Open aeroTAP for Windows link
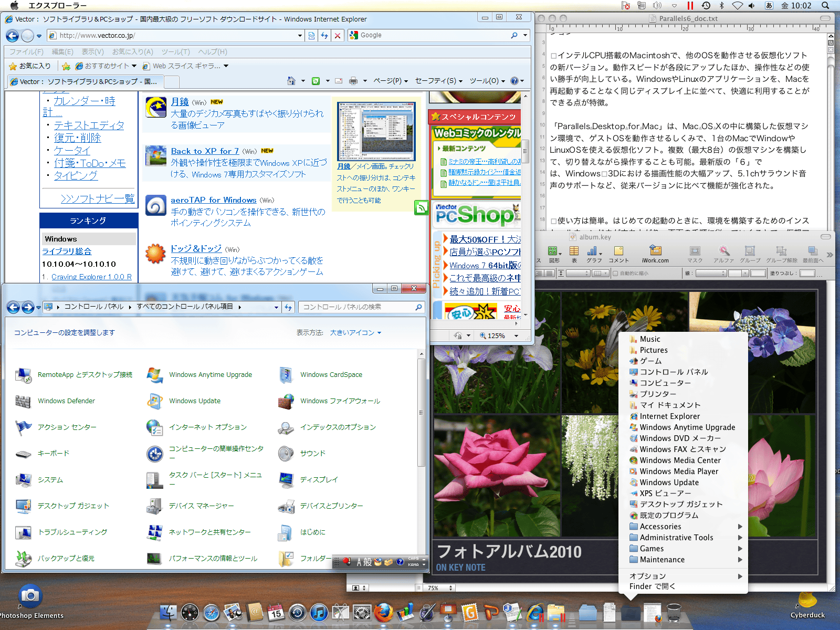 click(214, 200)
